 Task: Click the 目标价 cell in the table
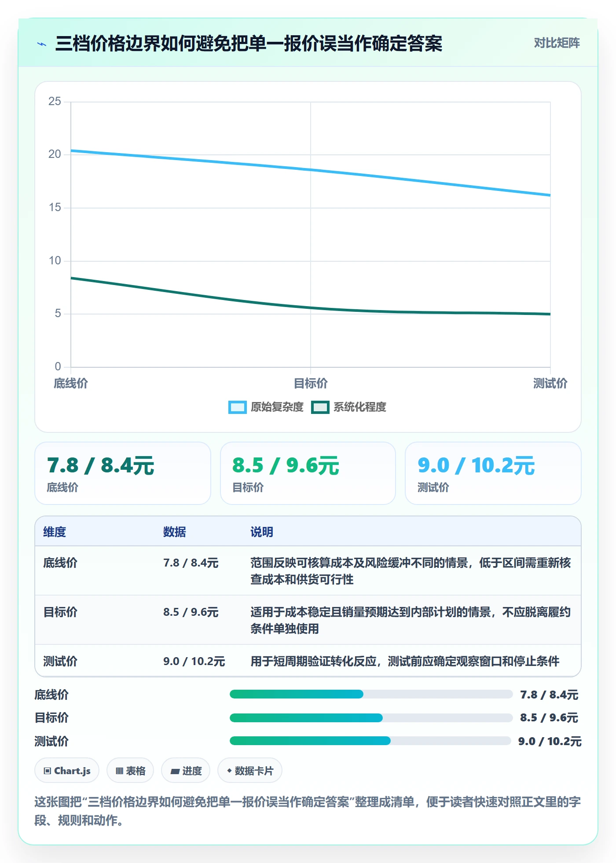[60, 612]
